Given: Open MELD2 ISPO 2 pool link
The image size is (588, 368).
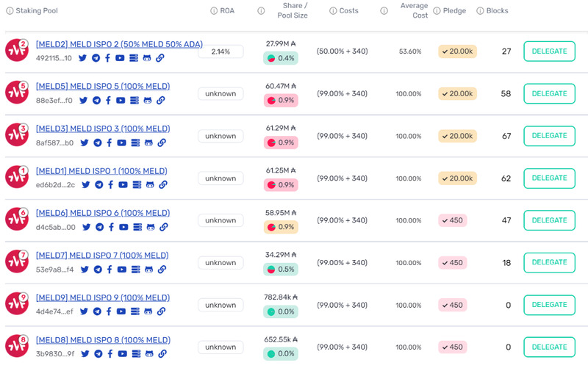Looking at the screenshot, I should (119, 44).
